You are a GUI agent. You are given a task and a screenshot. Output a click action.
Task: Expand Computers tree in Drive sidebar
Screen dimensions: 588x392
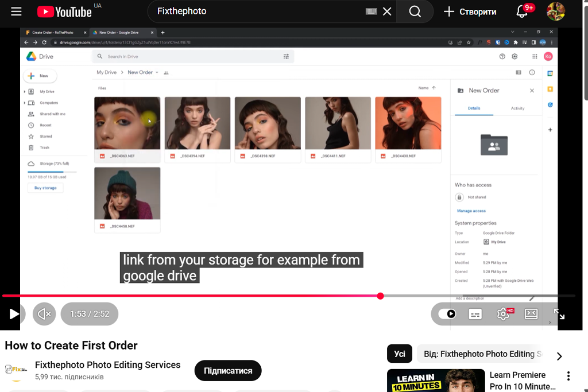(x=25, y=103)
